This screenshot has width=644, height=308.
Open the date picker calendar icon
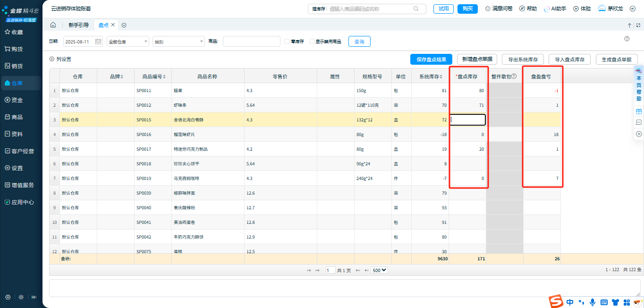coord(98,42)
